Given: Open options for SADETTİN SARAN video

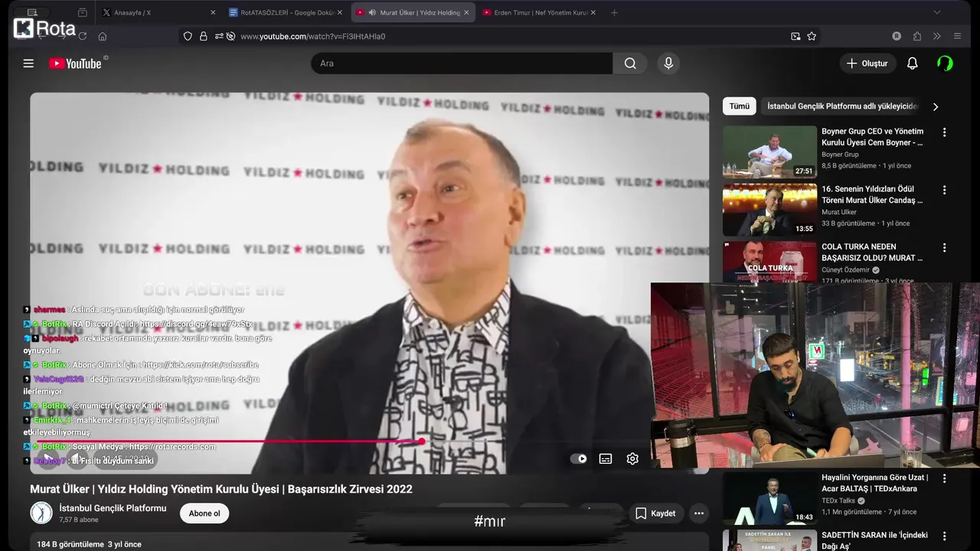Looking at the screenshot, I should point(944,536).
